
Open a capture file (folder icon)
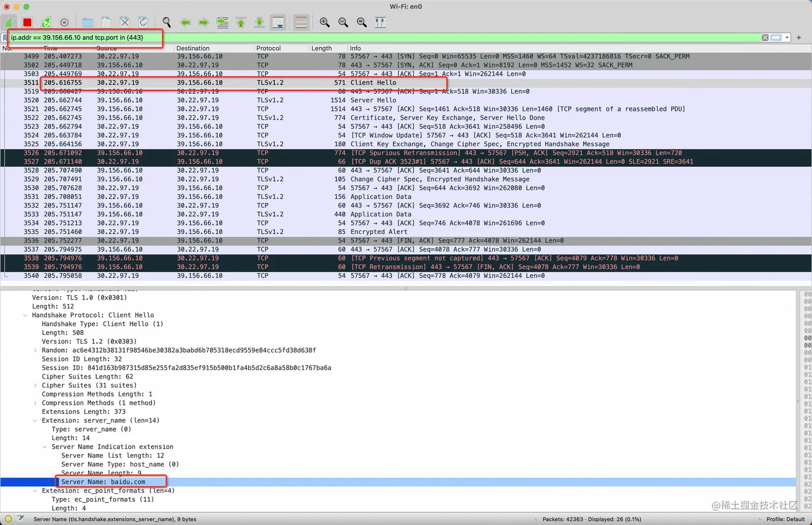click(88, 23)
